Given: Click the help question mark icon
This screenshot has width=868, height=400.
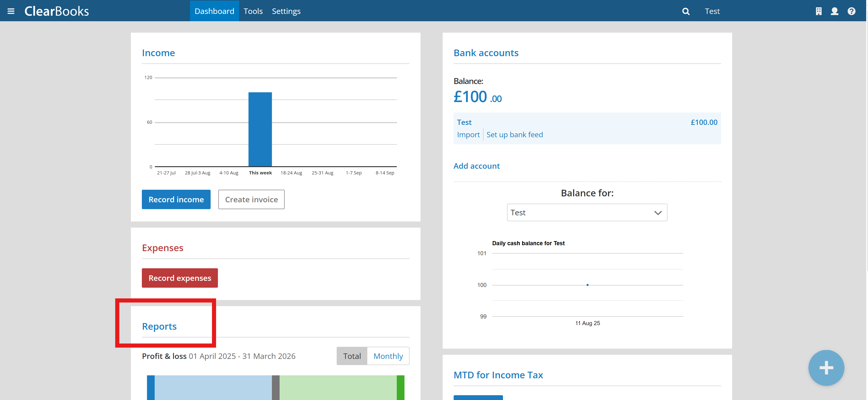Looking at the screenshot, I should tap(851, 11).
